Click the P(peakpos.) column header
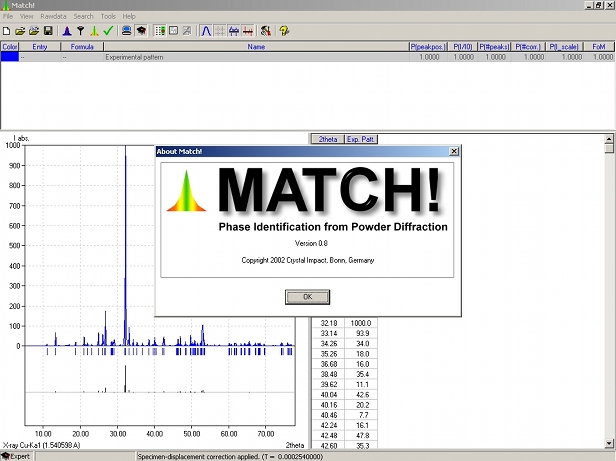This screenshot has height=461, width=616. pos(428,47)
